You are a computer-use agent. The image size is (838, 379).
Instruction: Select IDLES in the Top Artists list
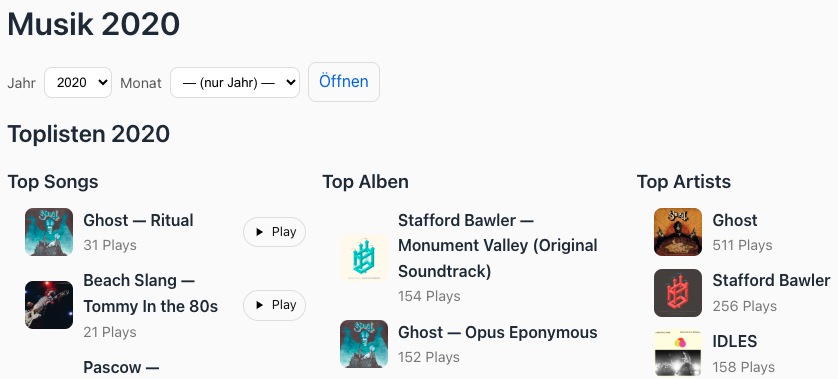(x=734, y=341)
